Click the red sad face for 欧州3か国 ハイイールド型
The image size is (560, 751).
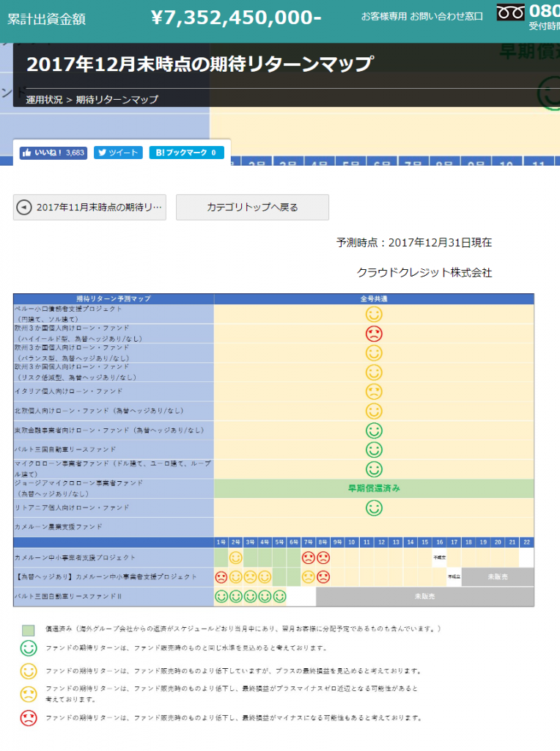pos(374,334)
